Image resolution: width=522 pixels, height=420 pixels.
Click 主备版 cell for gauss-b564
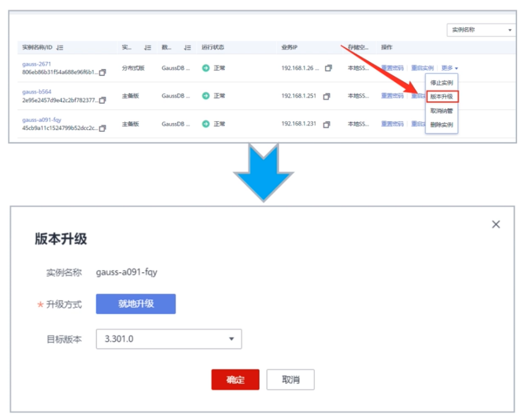click(x=130, y=96)
